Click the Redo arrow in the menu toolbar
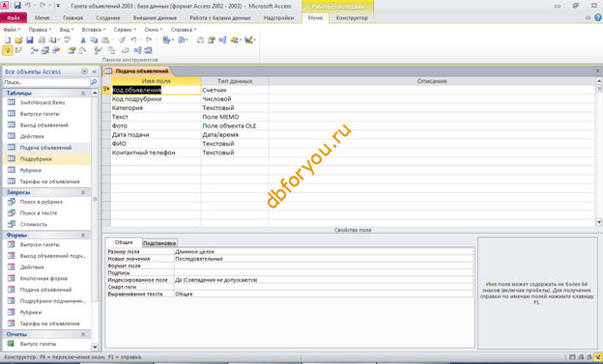This screenshot has height=364, width=603. [x=149, y=40]
